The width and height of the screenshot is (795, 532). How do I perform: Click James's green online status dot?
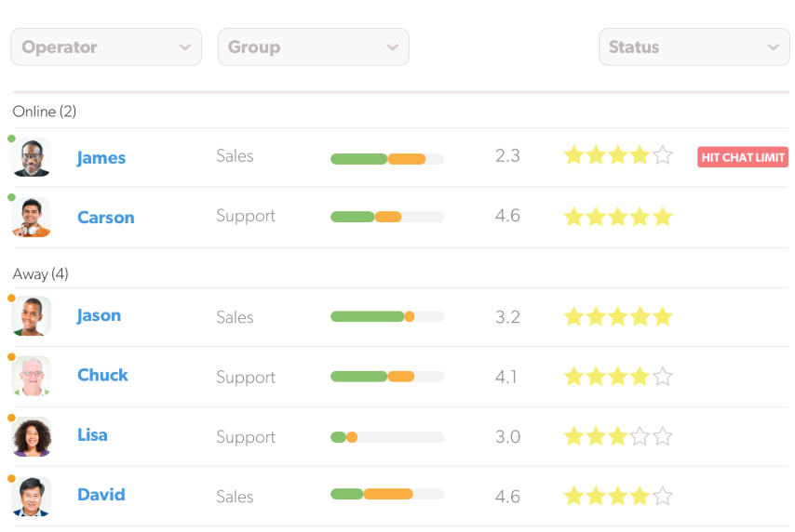pos(12,139)
